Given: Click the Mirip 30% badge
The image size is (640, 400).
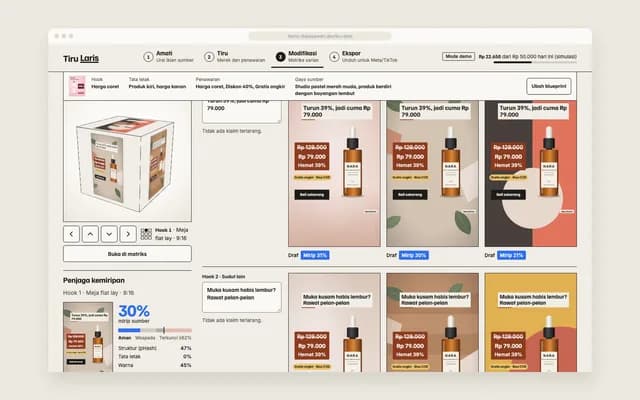Looking at the screenshot, I should (x=413, y=255).
